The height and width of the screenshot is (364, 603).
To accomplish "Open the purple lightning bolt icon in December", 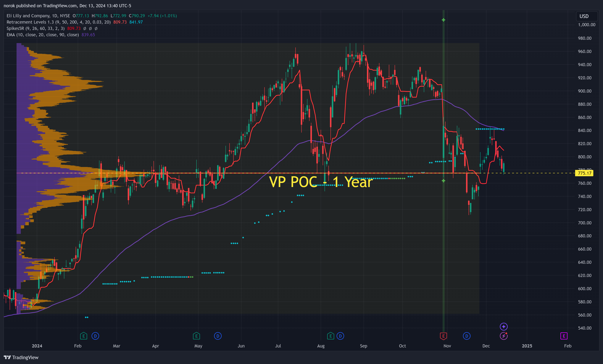I will 503,336.
